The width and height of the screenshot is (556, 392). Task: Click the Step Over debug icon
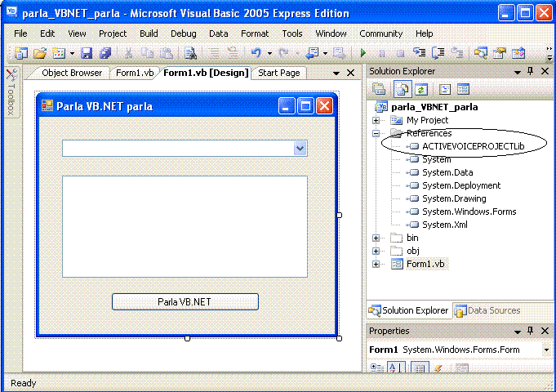point(438,53)
